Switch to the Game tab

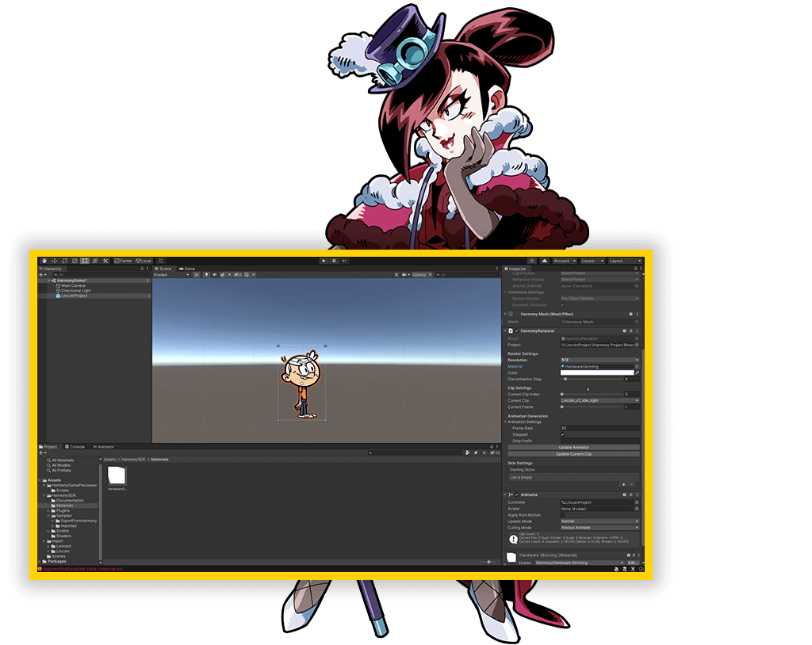point(187,269)
